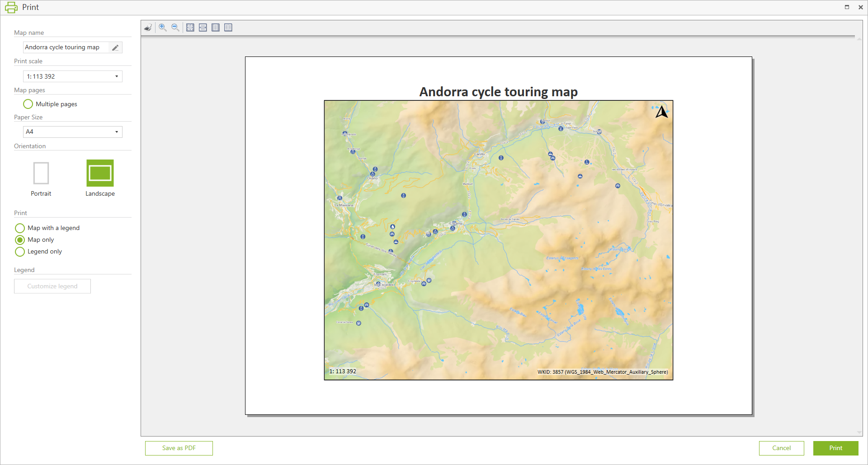
Task: Cancel the print dialog
Action: click(x=781, y=448)
